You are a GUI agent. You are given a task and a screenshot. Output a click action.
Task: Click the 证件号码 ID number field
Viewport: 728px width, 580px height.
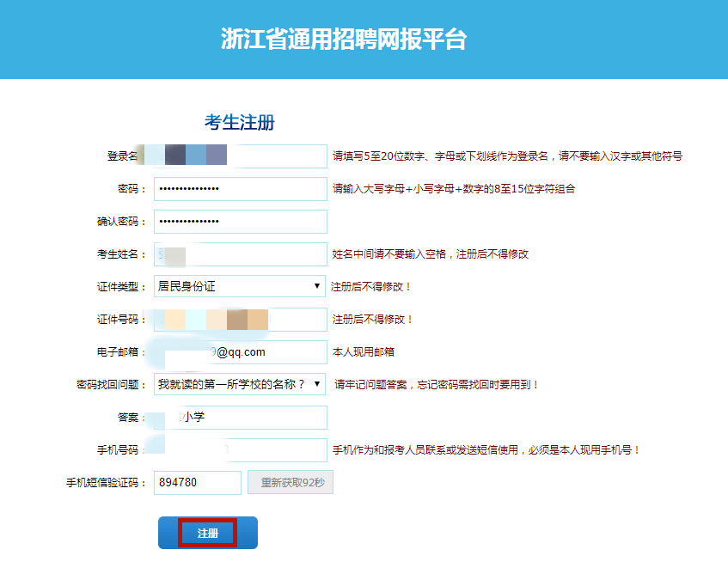point(240,320)
